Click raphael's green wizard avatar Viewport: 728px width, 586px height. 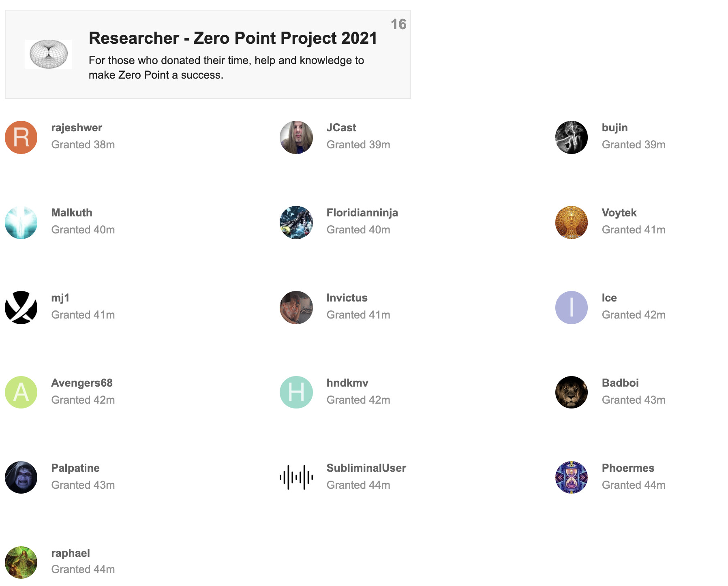(x=21, y=562)
